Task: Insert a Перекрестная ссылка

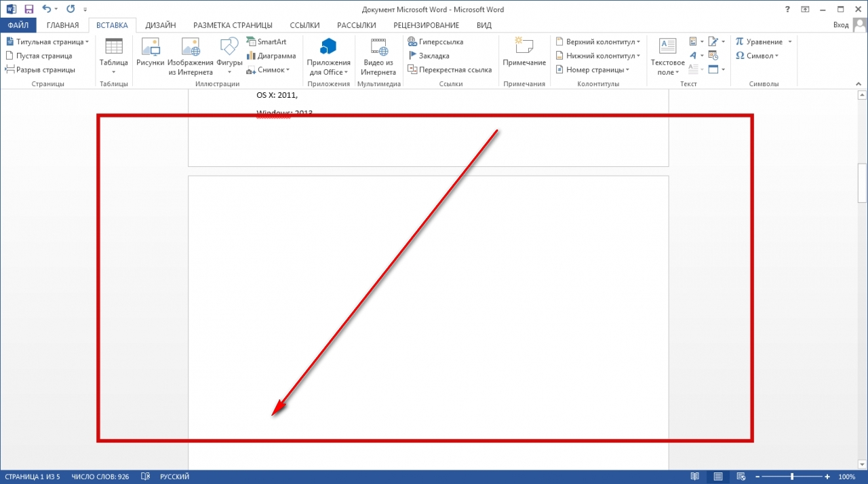Action: coord(450,70)
